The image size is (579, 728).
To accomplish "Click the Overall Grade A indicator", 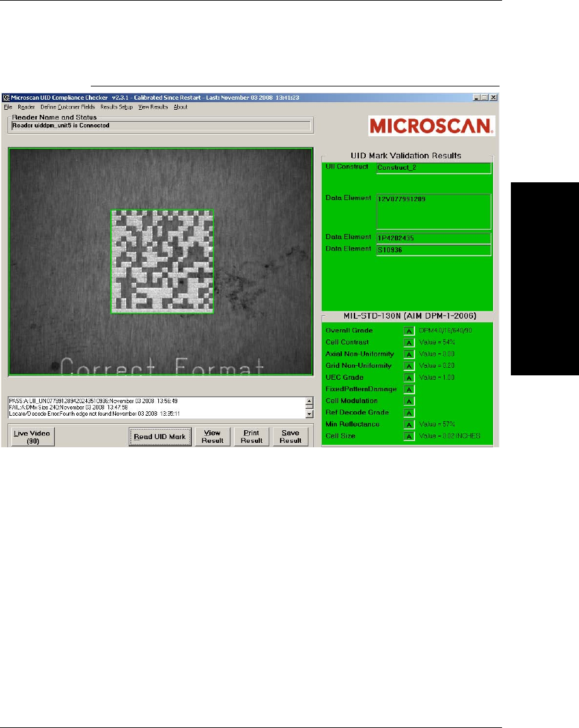I will pos(409,331).
